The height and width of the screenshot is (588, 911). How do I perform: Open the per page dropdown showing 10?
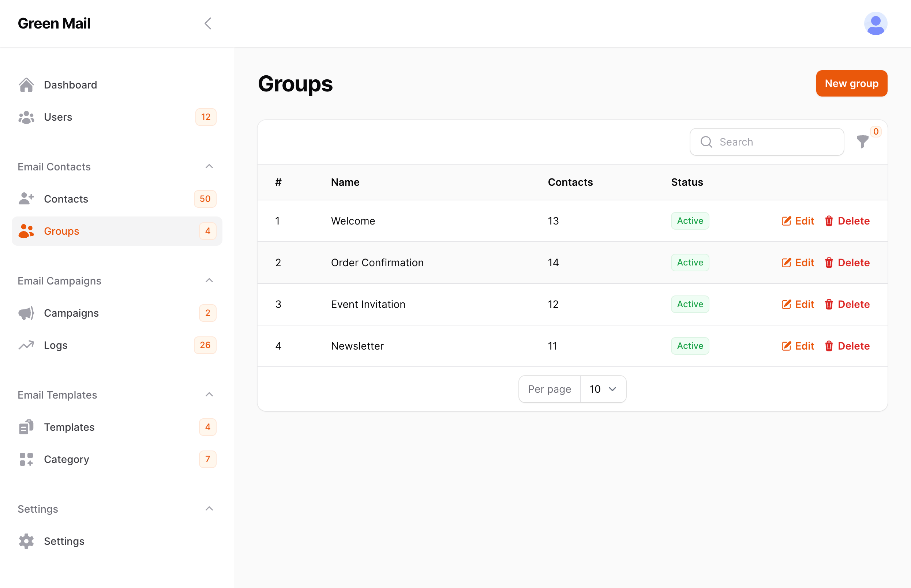point(603,389)
